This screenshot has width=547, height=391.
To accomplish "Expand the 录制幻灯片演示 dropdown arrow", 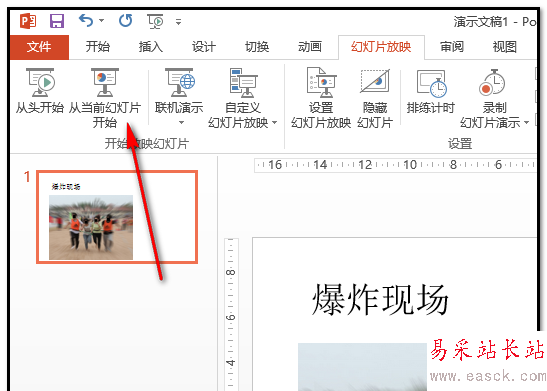I will pos(526,122).
